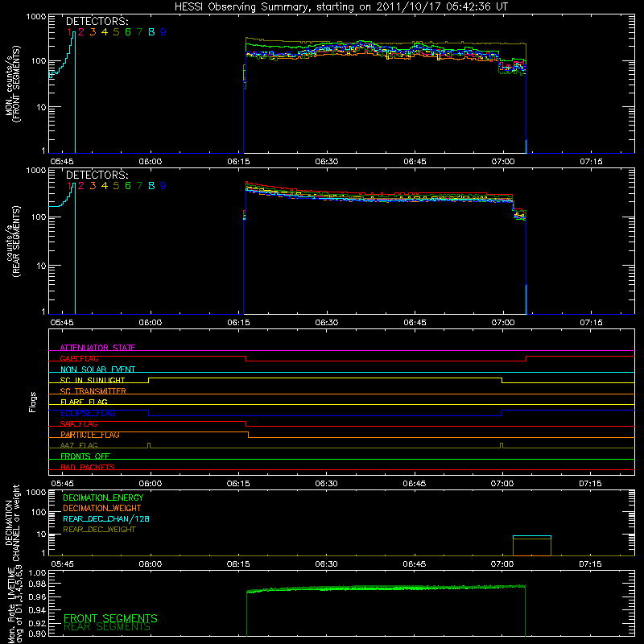Image resolution: width=644 pixels, height=644 pixels.
Task: Click the 06:00 time label under decimation plot
Action: click(x=151, y=564)
